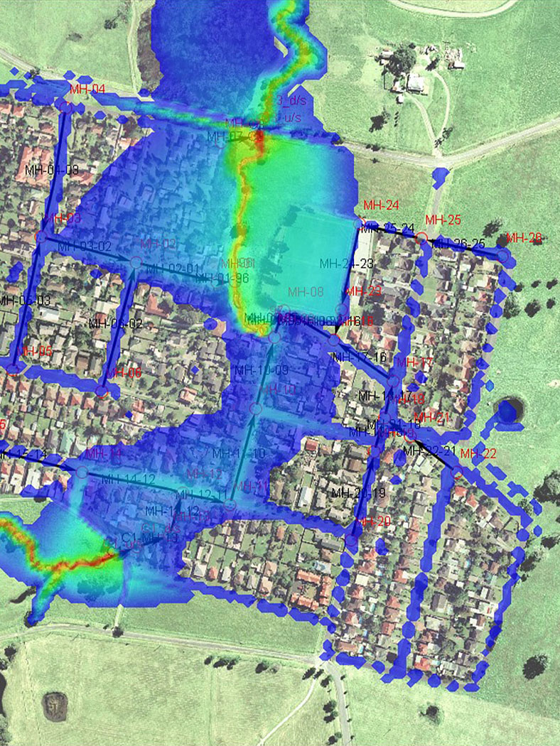
Task: Select the MH-06 manhole node circle
Action: (x=102, y=391)
